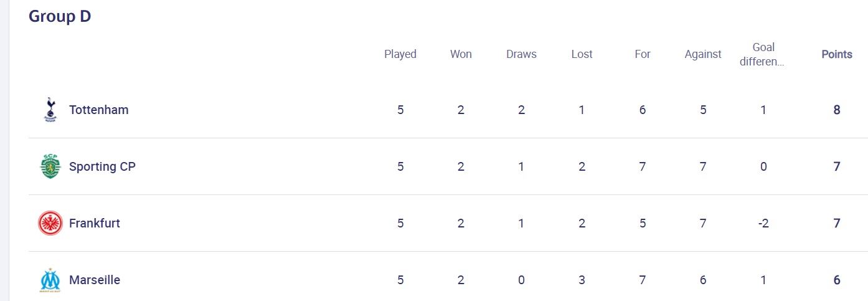
Task: Click the Group D heading
Action: [x=60, y=17]
